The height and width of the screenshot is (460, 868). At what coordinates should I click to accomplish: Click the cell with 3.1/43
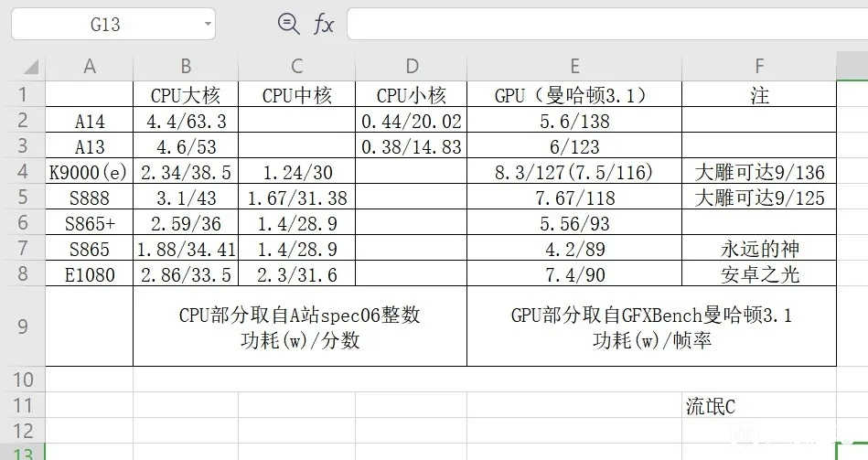(x=186, y=197)
